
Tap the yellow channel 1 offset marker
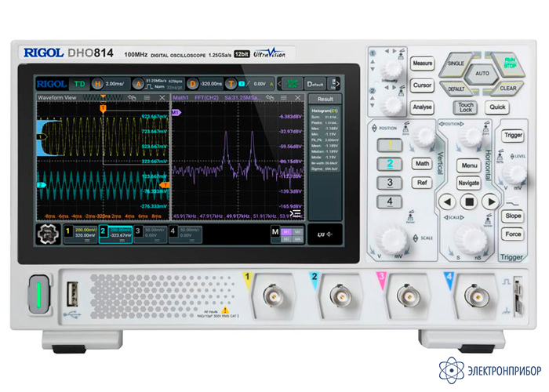tap(42, 137)
